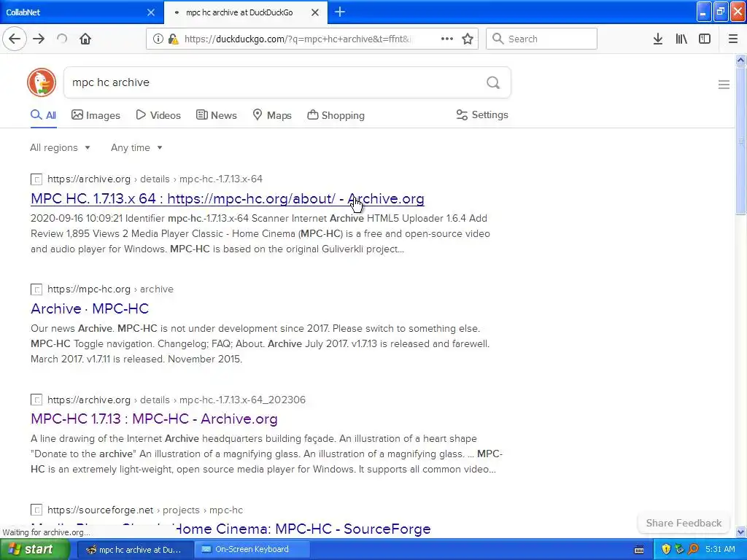The width and height of the screenshot is (747, 560).
Task: Open the Library bookshelf icon
Action: click(681, 39)
